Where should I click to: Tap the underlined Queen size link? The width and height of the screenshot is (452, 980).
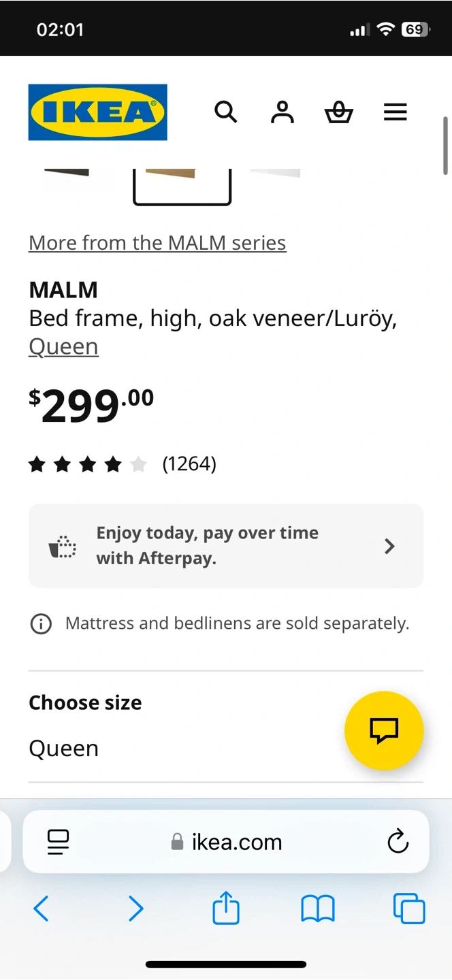click(63, 346)
